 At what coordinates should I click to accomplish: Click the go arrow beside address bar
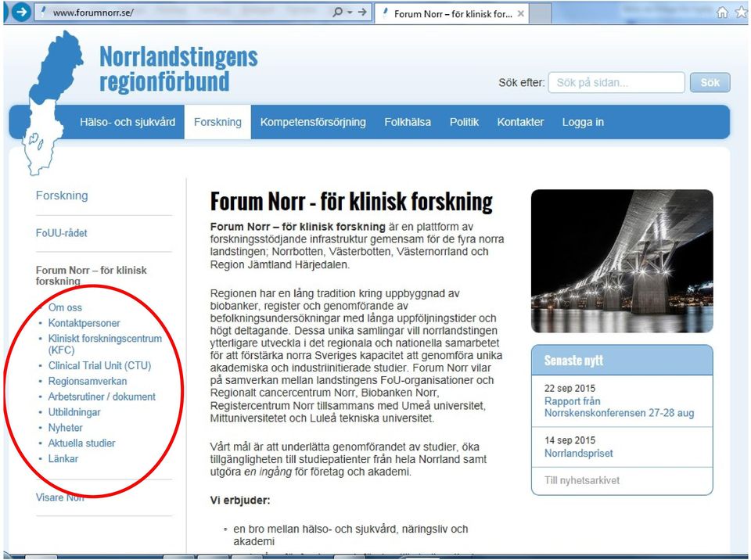pyautogui.click(x=362, y=12)
